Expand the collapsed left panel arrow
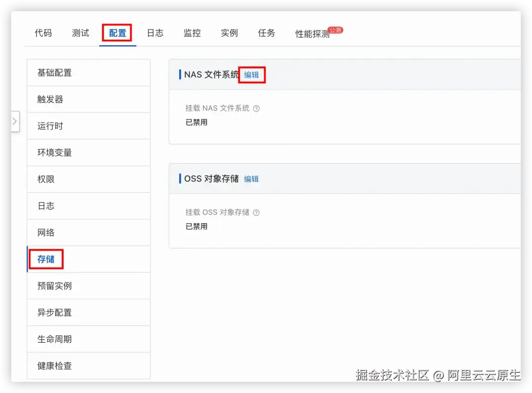532x393 pixels. [15, 121]
